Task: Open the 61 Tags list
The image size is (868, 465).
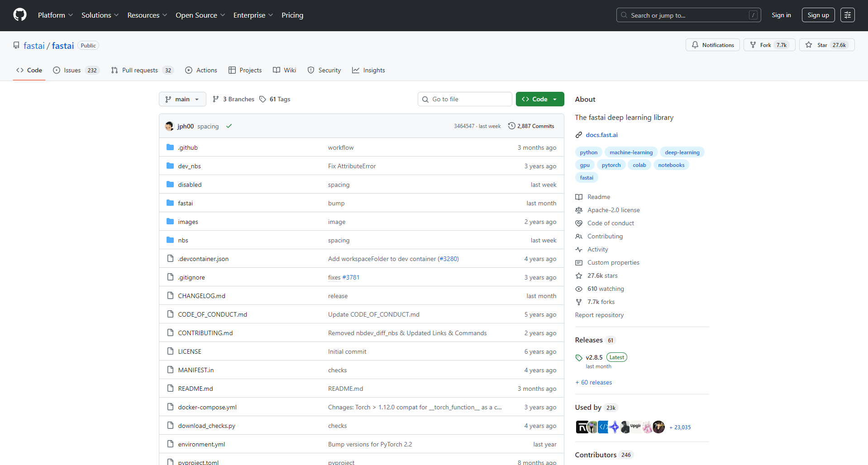Action: [x=275, y=99]
